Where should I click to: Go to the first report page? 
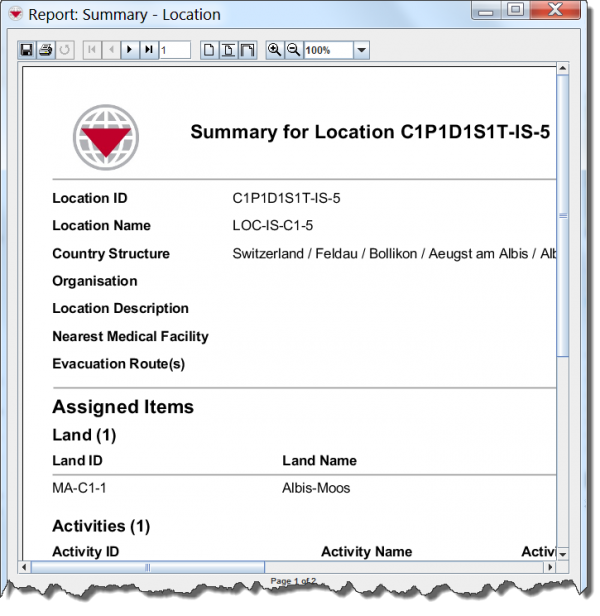click(93, 50)
